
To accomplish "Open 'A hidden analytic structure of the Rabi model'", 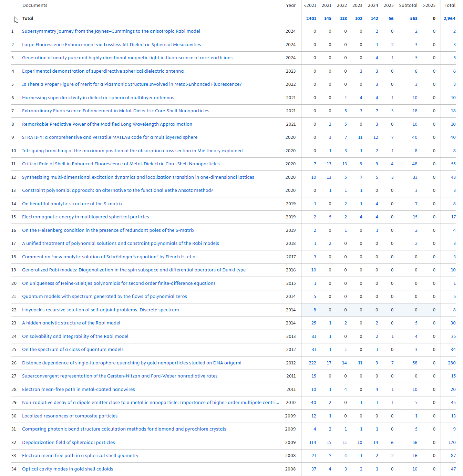I will pyautogui.click(x=71, y=323).
